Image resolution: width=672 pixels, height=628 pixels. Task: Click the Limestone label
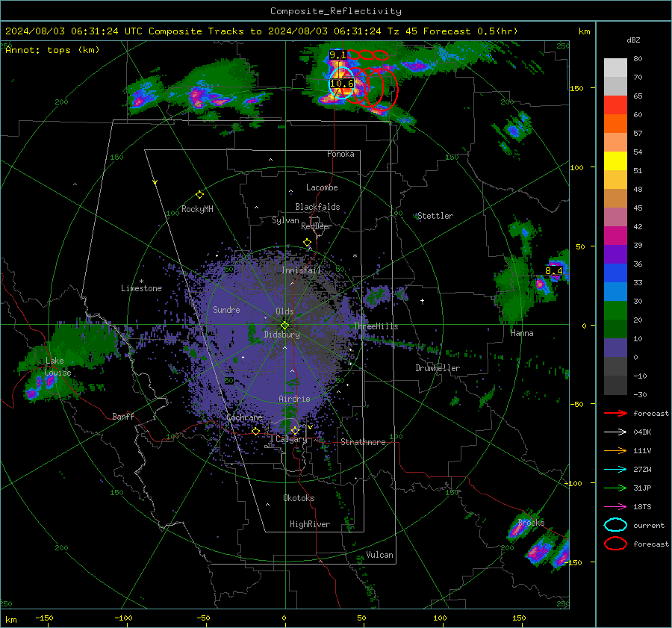coord(141,288)
